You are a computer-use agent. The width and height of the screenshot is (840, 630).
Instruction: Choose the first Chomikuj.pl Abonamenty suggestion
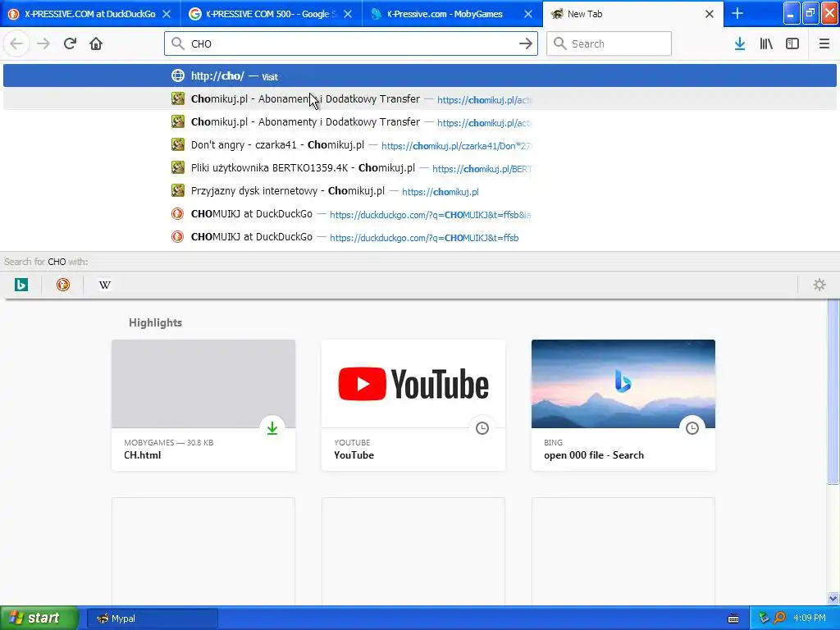pyautogui.click(x=420, y=99)
